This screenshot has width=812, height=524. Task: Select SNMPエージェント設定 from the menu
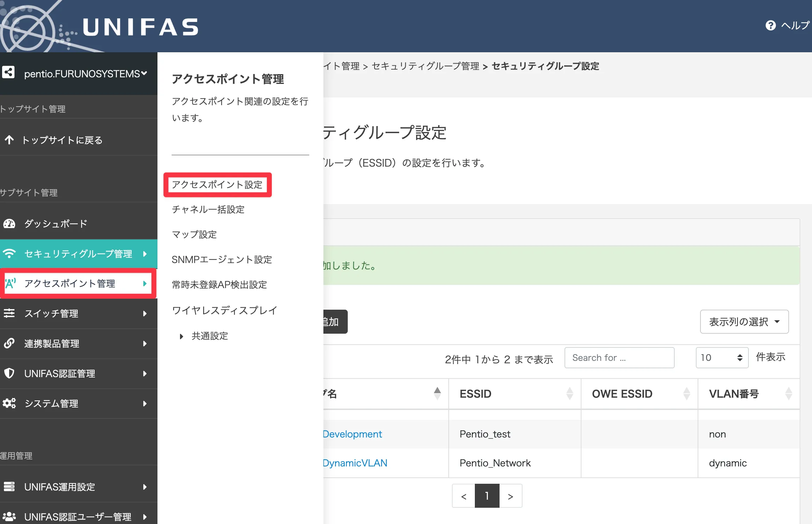222,260
